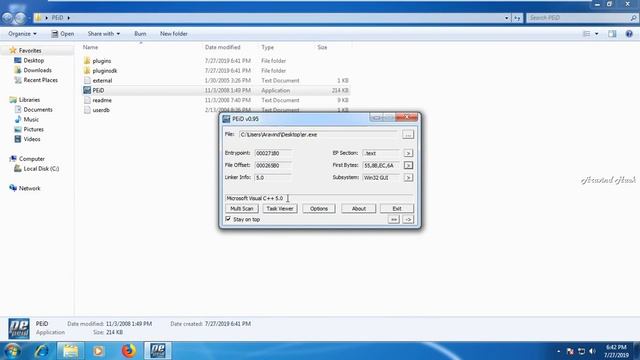The height and width of the screenshot is (360, 640).
Task: Click the Entrypoint value field
Action: pos(273,153)
